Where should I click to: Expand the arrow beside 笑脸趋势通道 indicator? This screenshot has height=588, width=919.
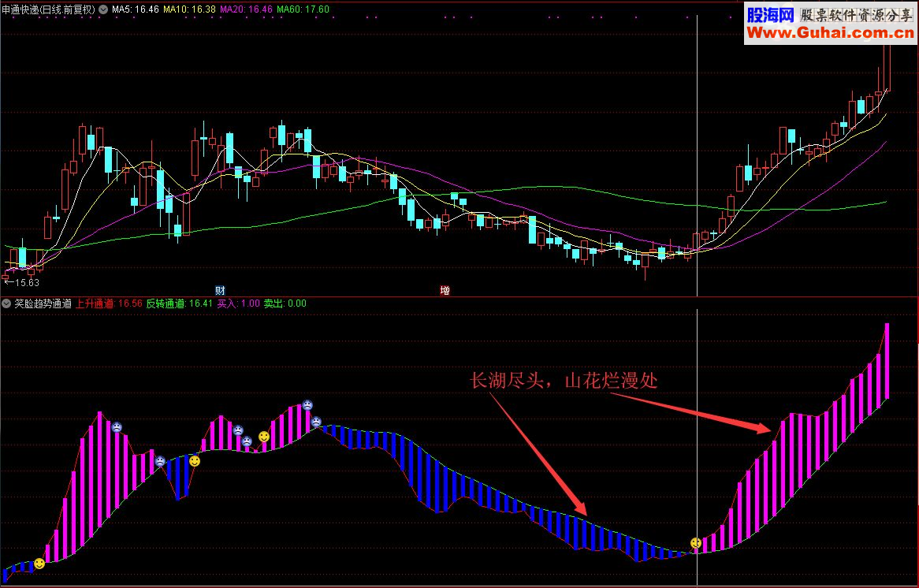6,303
